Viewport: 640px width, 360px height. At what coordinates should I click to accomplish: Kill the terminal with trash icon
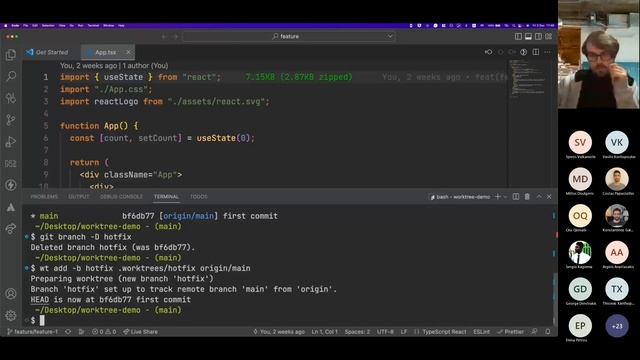[x=527, y=197]
